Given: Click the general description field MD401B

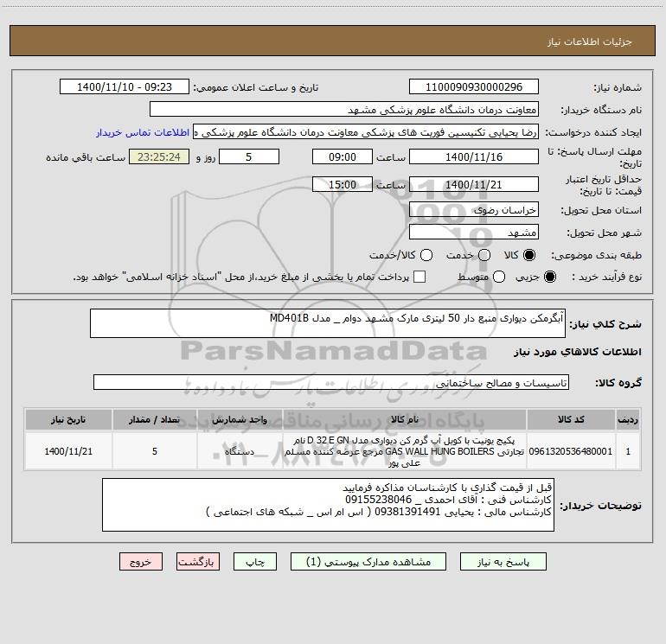Looking at the screenshot, I should (328, 323).
